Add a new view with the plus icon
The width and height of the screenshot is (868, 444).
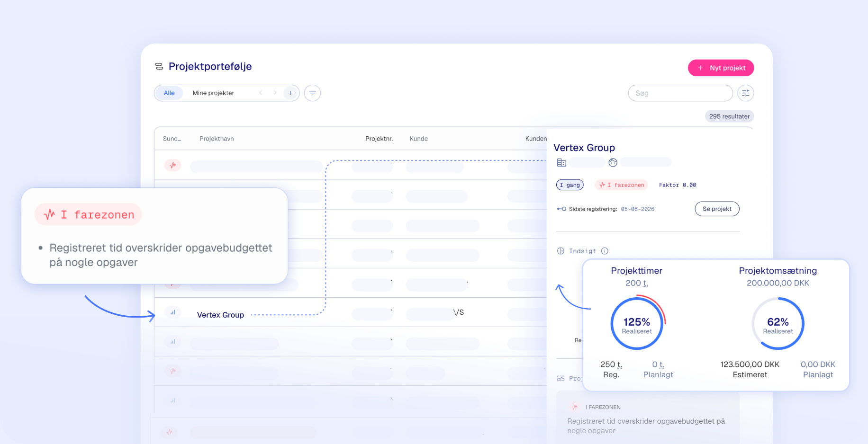click(x=290, y=93)
